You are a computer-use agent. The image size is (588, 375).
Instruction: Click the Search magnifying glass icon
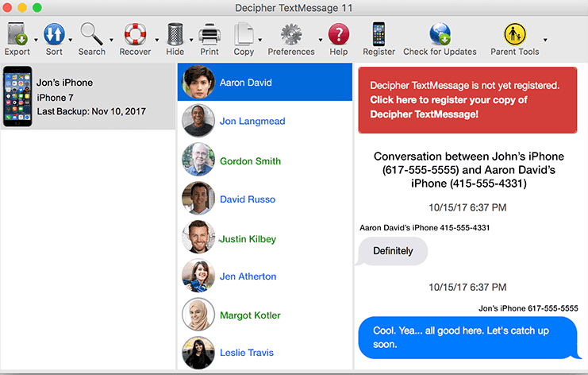[92, 34]
